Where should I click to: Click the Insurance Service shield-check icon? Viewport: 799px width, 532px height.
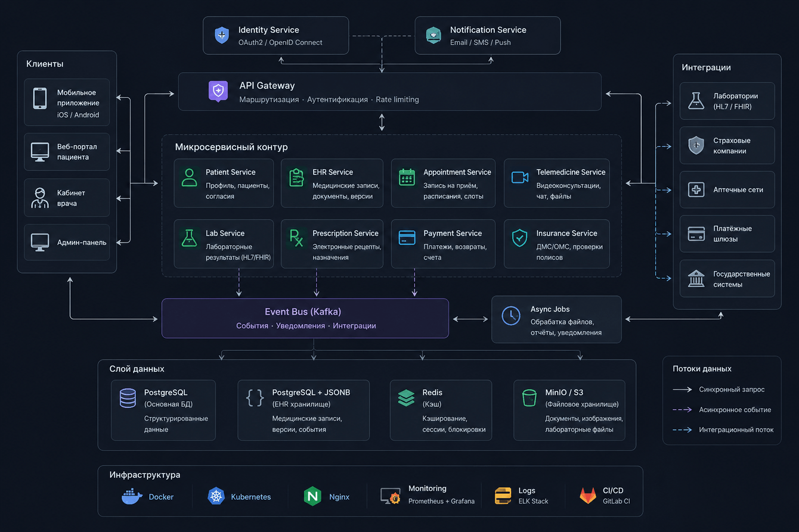point(520,238)
